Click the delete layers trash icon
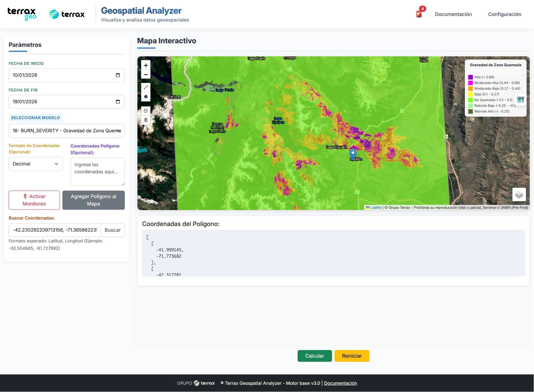The image size is (534, 392). click(146, 120)
